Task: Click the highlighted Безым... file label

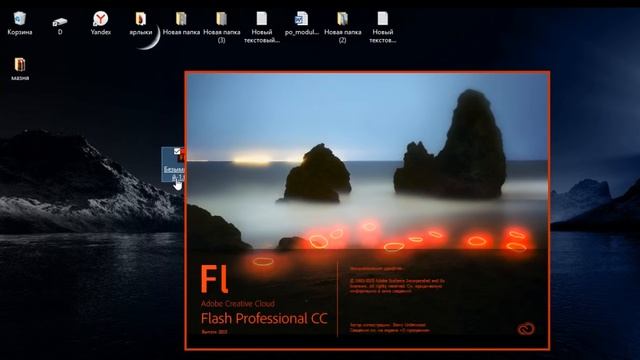Action: 174,173
